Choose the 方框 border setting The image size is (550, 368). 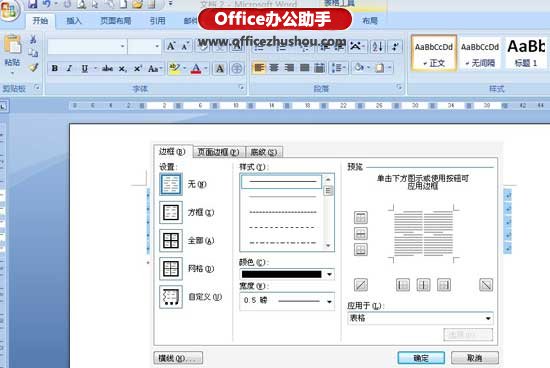tap(171, 213)
